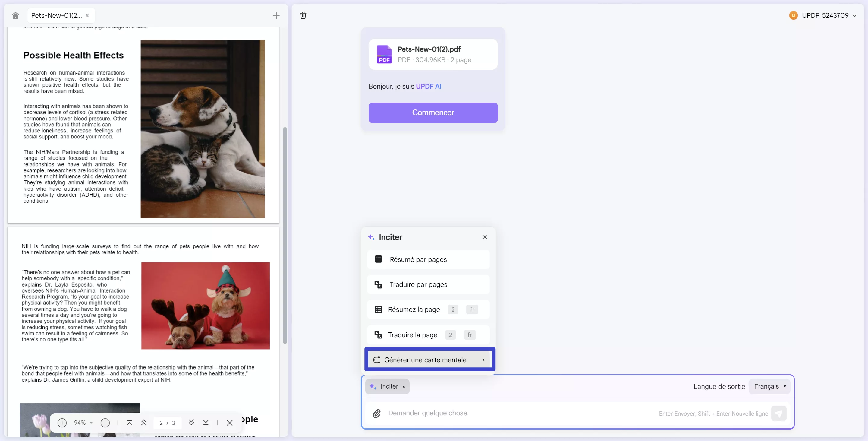Open a new document tab with the plus icon
Viewport: 868px width, 441px height.
[x=276, y=15]
